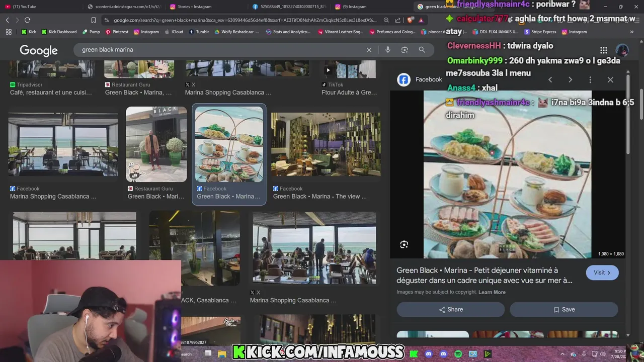Open the Petit déjeuner vitaminé title link
Viewport: 644px width, 362px height.
[485, 276]
